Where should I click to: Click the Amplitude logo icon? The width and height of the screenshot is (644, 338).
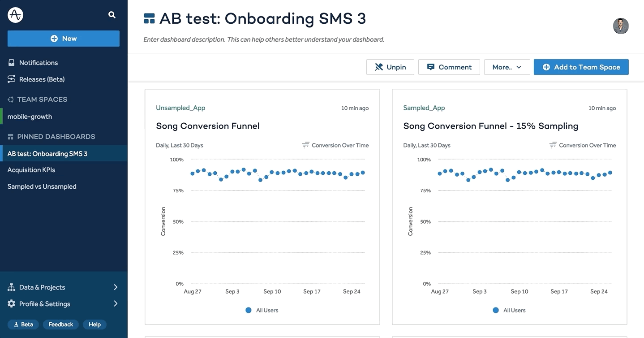coord(15,15)
